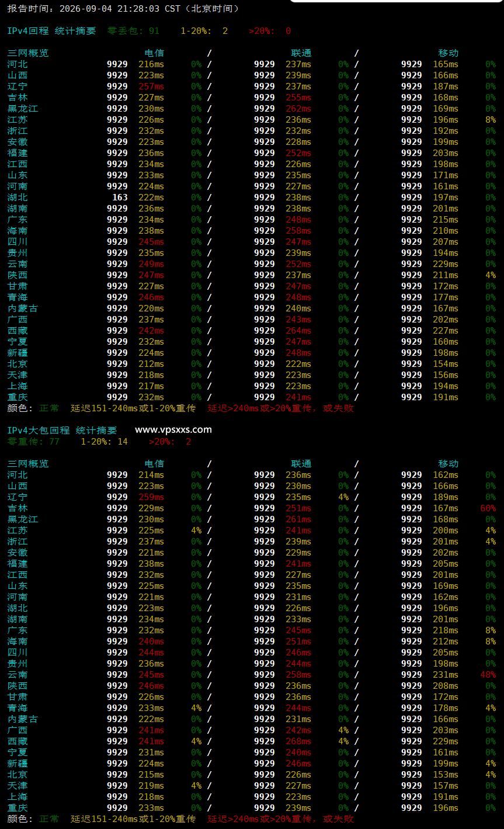
Task: Click the 215ms 移动 latency for 广东
Action: click(x=446, y=220)
